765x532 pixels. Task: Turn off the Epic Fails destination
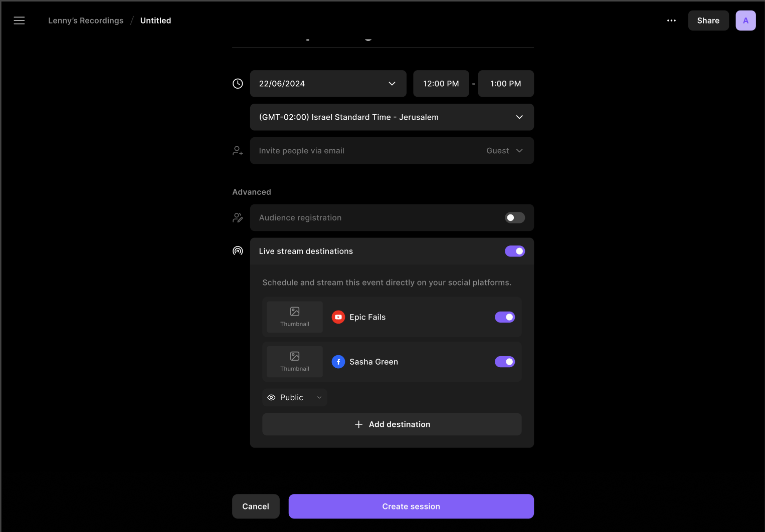click(504, 317)
